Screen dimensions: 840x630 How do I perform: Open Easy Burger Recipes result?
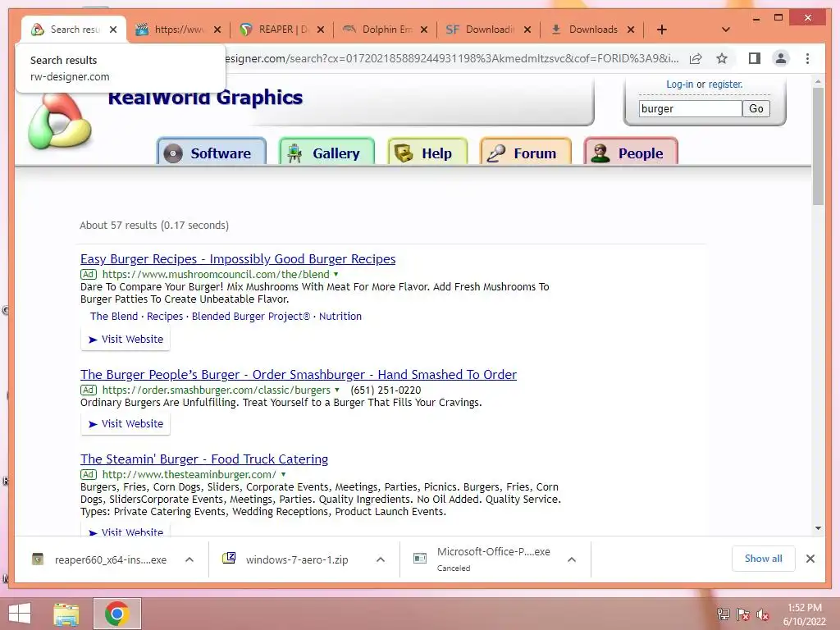click(x=238, y=259)
